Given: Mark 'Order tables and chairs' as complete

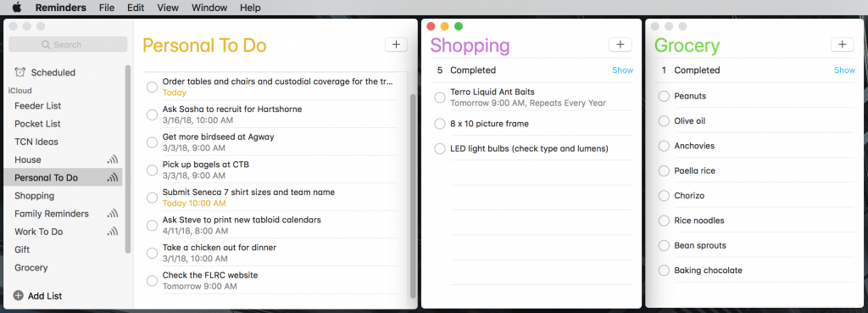Looking at the screenshot, I should (152, 87).
